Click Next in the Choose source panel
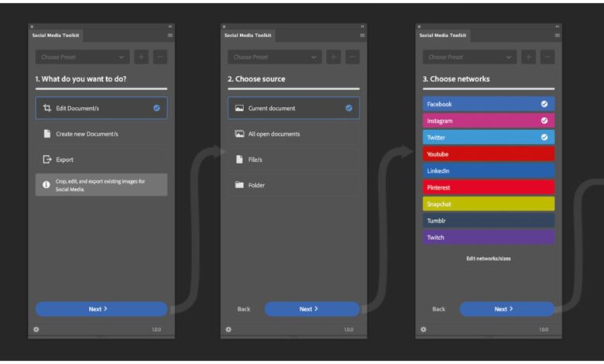The image size is (604, 364). [312, 309]
